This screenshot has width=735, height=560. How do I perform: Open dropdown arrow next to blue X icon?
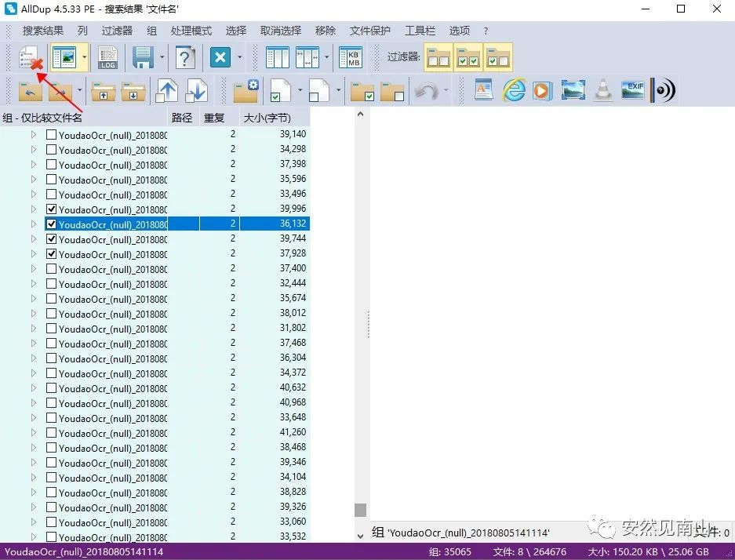(x=239, y=57)
